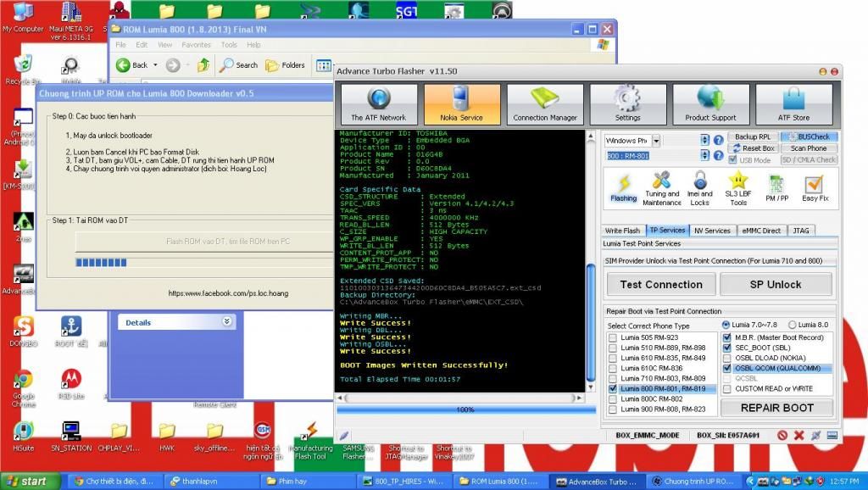Image resolution: width=868 pixels, height=490 pixels.
Task: Open Search in the explorer toolbar
Action: [238, 65]
